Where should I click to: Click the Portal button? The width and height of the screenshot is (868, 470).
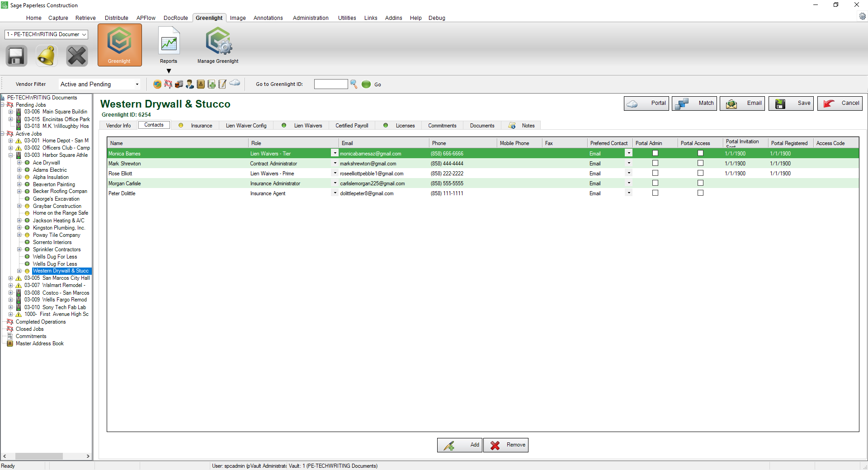coord(646,103)
